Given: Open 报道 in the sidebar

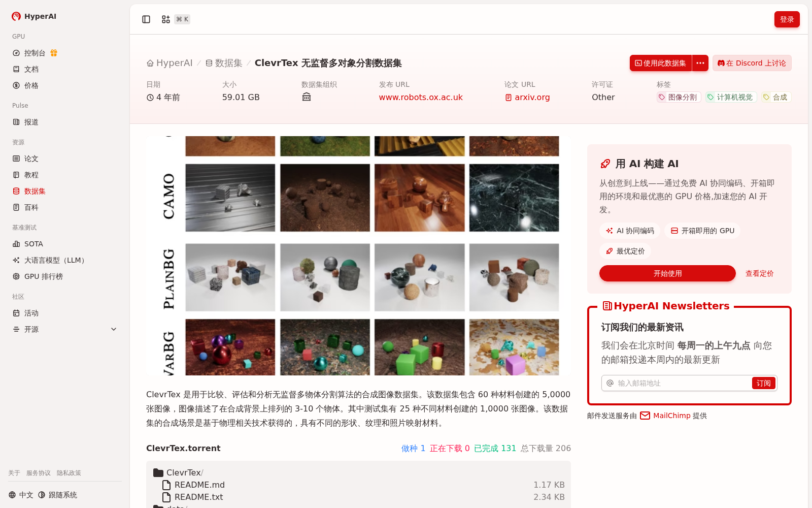Looking at the screenshot, I should click(x=31, y=122).
